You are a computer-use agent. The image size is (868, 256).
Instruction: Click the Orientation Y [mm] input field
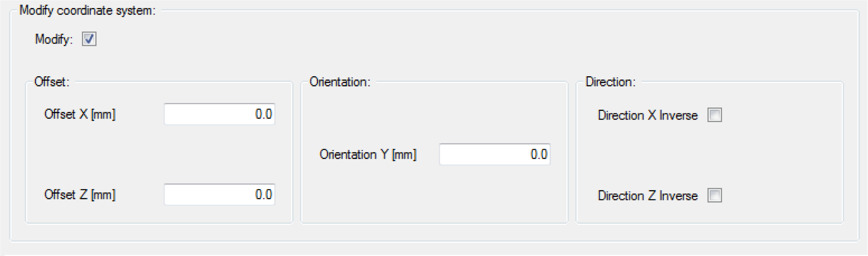click(495, 154)
